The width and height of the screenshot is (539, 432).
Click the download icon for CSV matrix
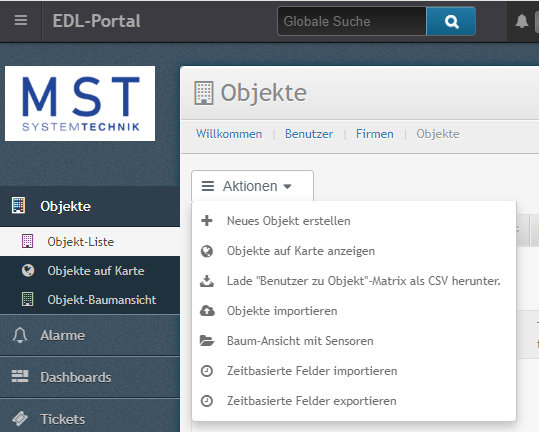[207, 281]
